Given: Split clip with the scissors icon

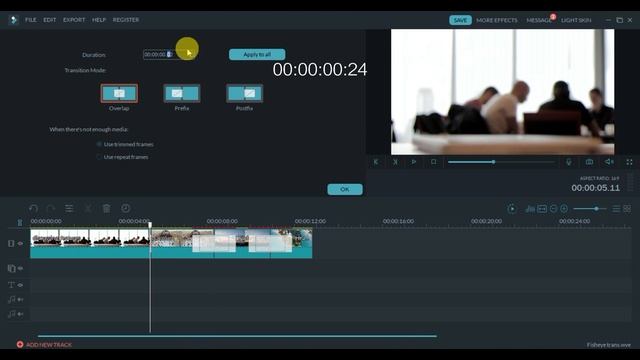Looking at the screenshot, I should tap(88, 209).
